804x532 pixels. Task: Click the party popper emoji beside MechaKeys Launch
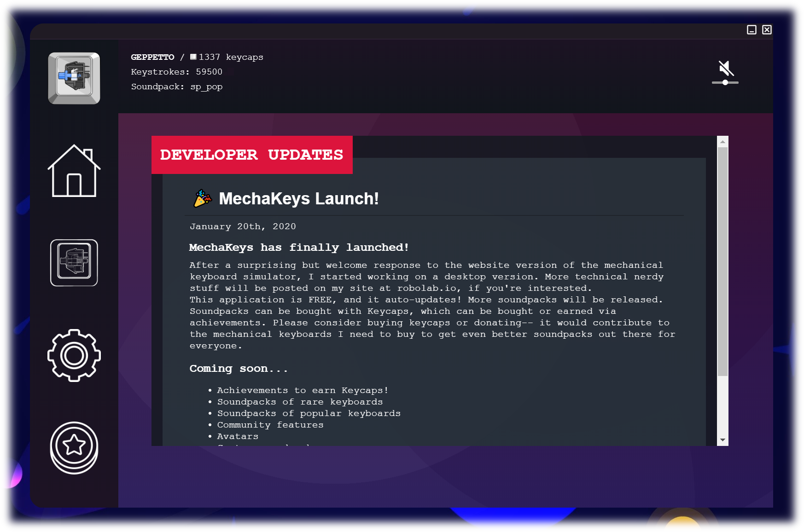click(203, 198)
